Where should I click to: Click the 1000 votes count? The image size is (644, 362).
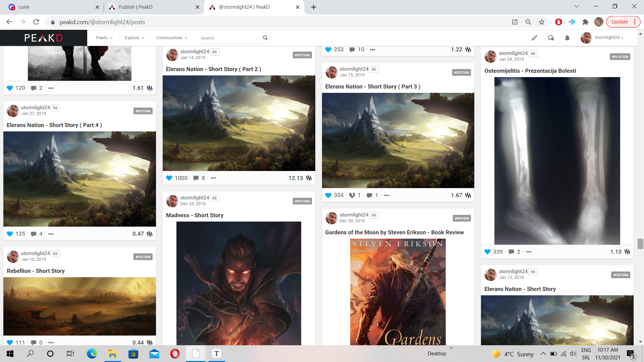coord(181,178)
